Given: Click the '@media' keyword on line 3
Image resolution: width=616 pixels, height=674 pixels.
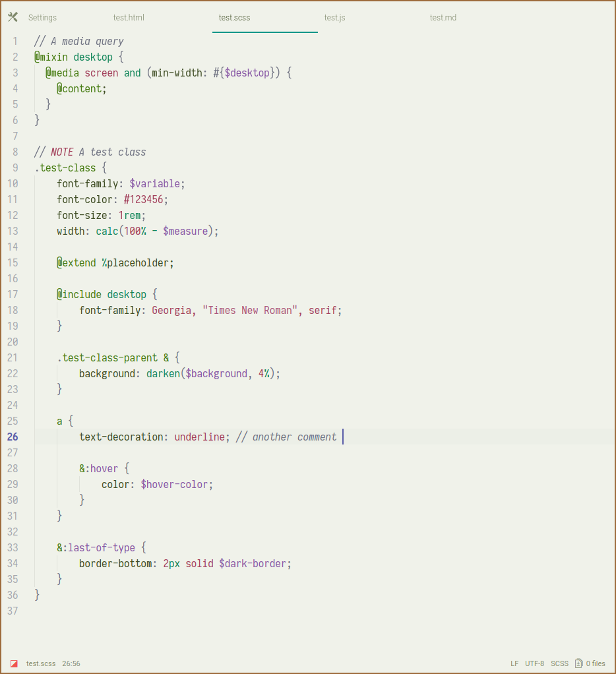Looking at the screenshot, I should [63, 73].
